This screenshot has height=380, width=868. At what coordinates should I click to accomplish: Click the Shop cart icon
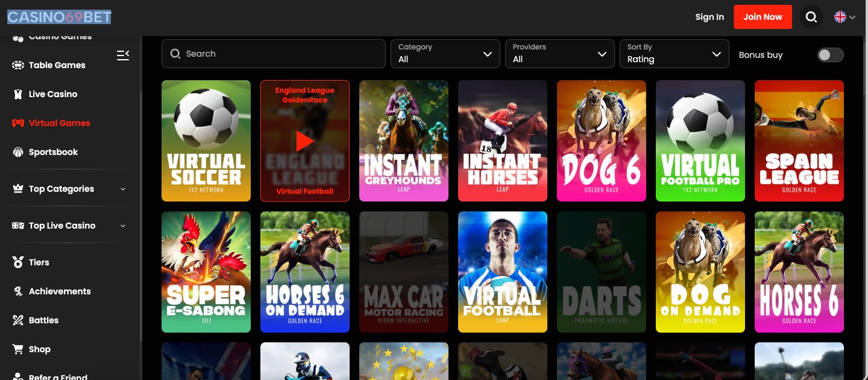tap(18, 349)
